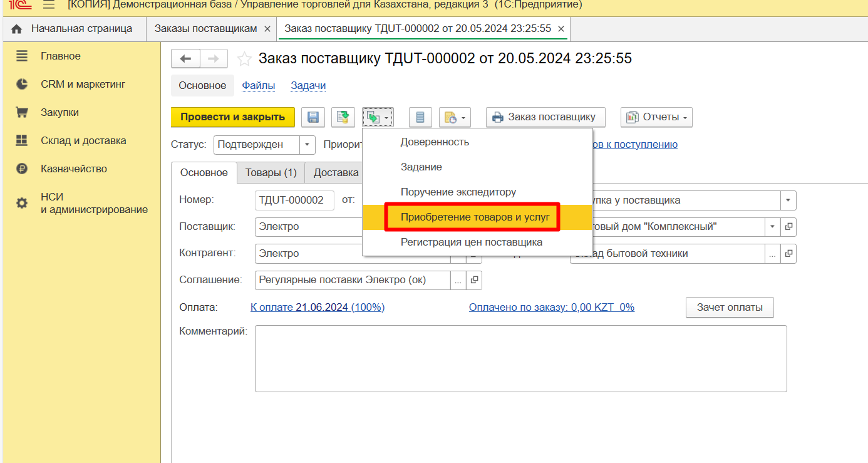Open НСИ и администрирование gear section
Viewport: 868px width, 463px height.
(94, 203)
